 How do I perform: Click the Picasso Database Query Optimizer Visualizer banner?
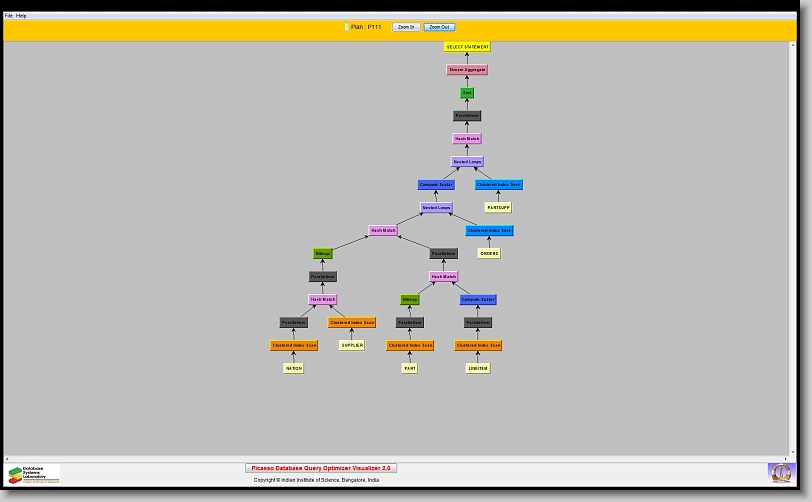[321, 468]
